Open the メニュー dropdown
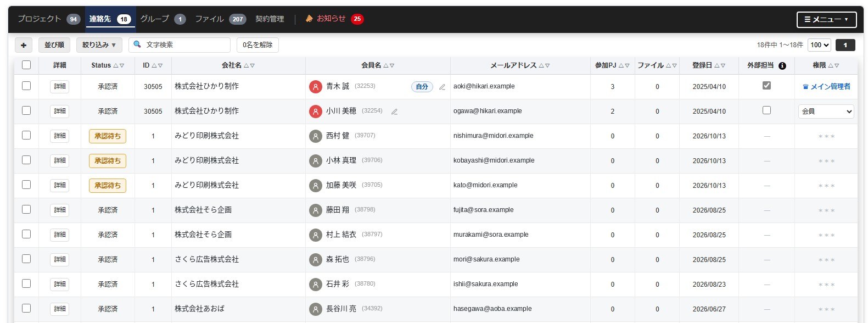This screenshot has width=868, height=323. tap(826, 19)
